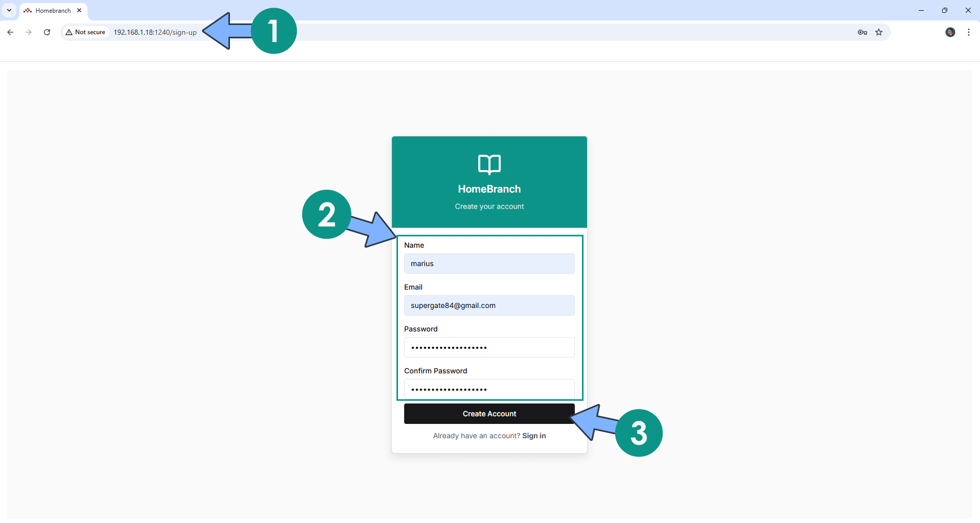Select the Password input box
Image resolution: width=980 pixels, height=523 pixels.
489,347
